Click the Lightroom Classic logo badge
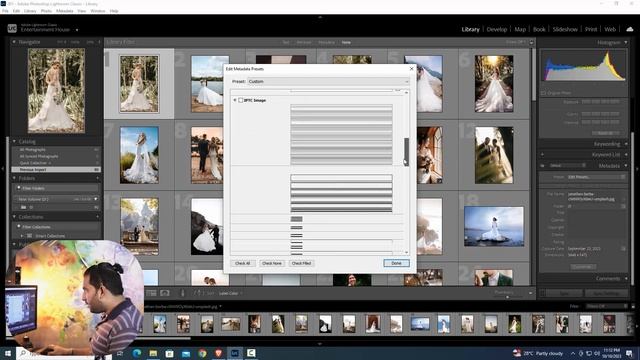The width and height of the screenshot is (640, 360). [x=12, y=28]
